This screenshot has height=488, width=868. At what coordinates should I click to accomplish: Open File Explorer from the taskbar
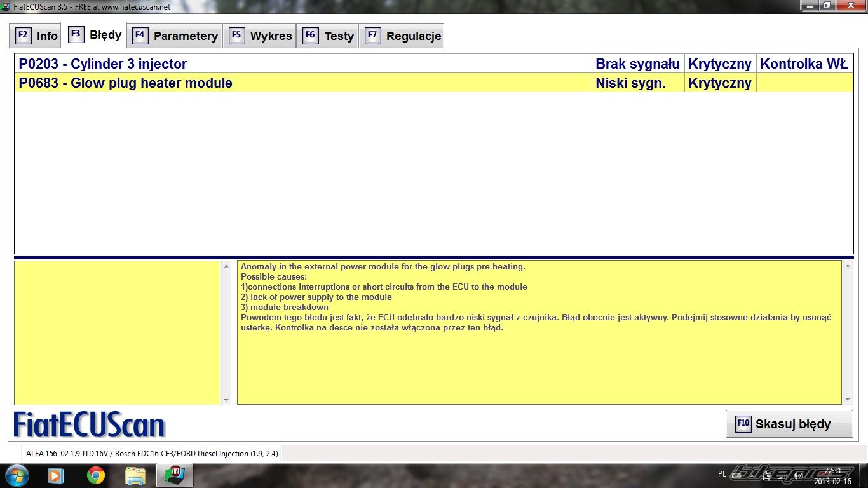point(135,475)
